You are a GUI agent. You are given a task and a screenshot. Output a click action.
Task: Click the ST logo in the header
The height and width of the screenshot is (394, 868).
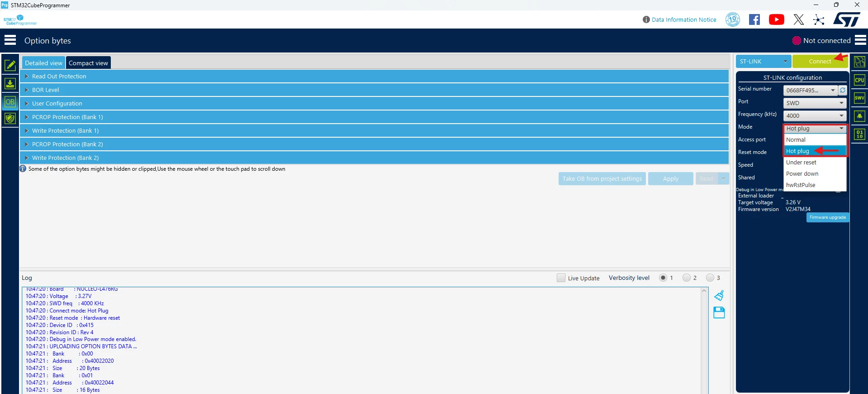click(847, 19)
